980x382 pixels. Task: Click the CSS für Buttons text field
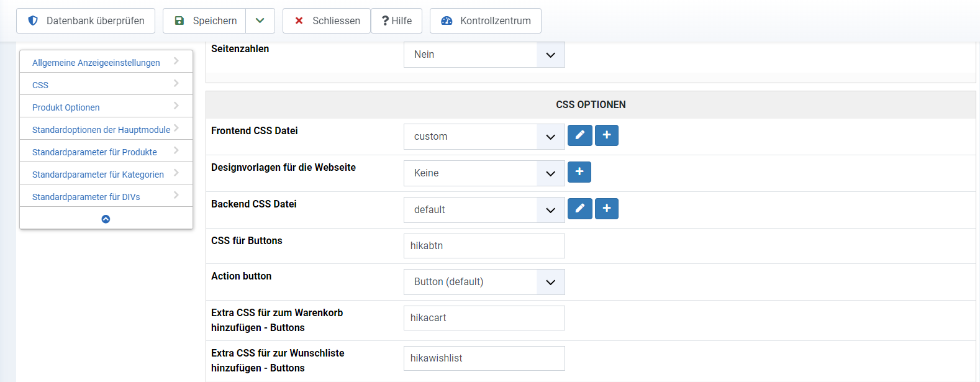484,246
